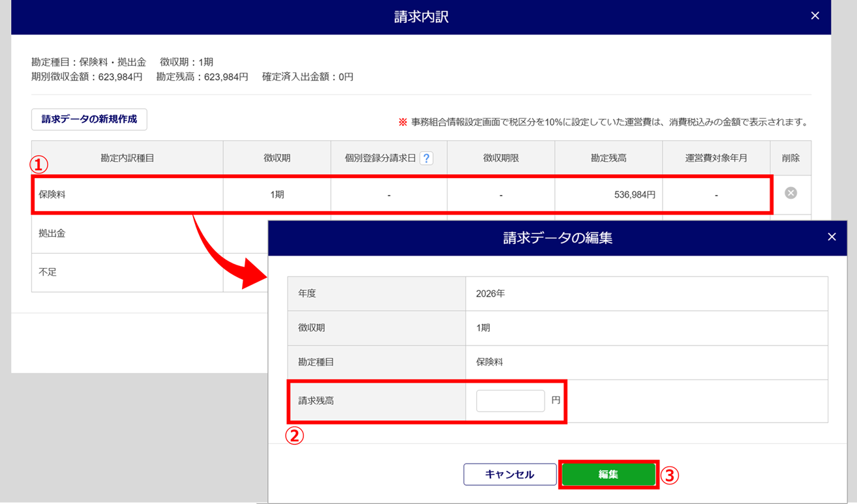Image resolution: width=857 pixels, height=504 pixels.
Task: Close the 請求データの編集 dialog
Action: [832, 237]
